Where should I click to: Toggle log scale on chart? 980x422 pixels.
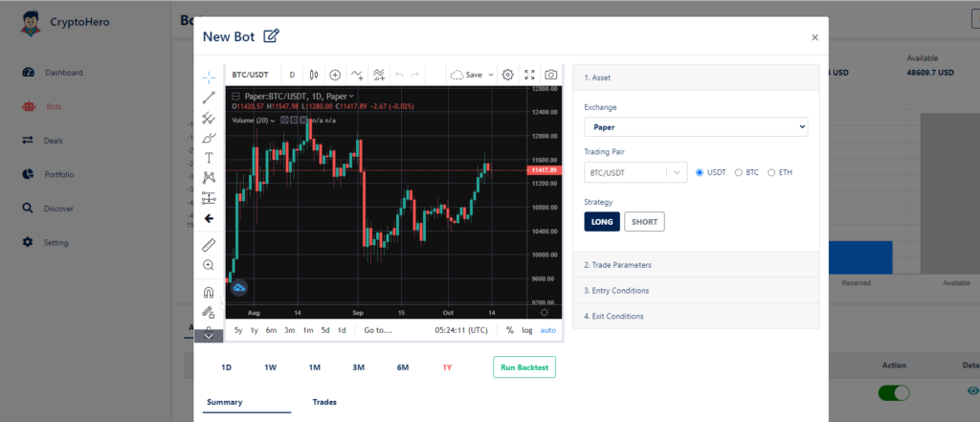pyautogui.click(x=527, y=330)
